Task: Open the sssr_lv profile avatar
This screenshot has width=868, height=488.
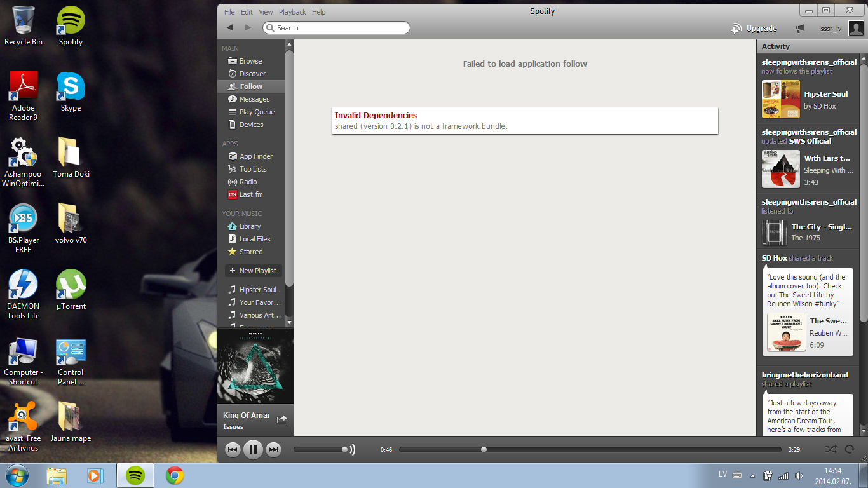Action: click(x=856, y=28)
